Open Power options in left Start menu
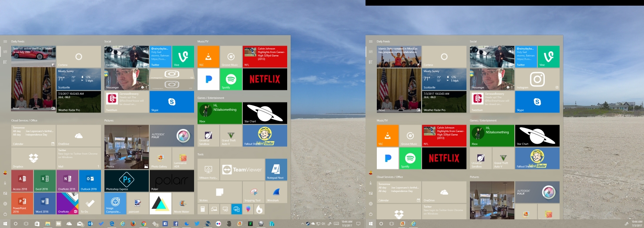 pyautogui.click(x=5, y=214)
